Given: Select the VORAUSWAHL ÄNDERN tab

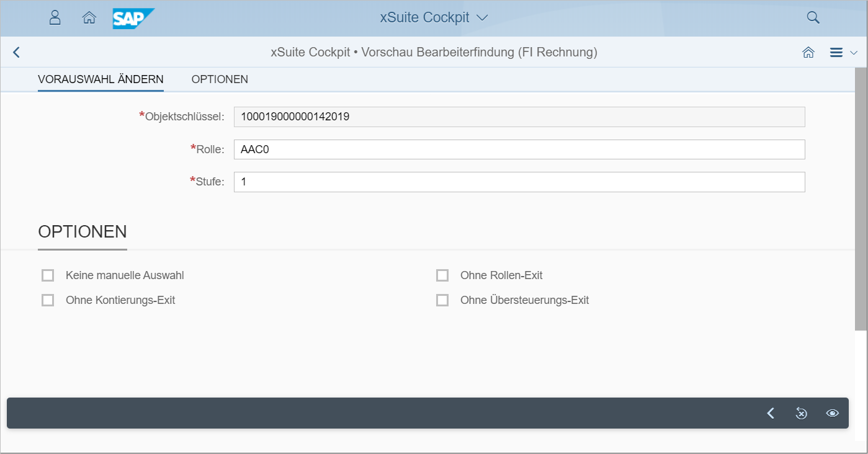Looking at the screenshot, I should click(x=101, y=79).
